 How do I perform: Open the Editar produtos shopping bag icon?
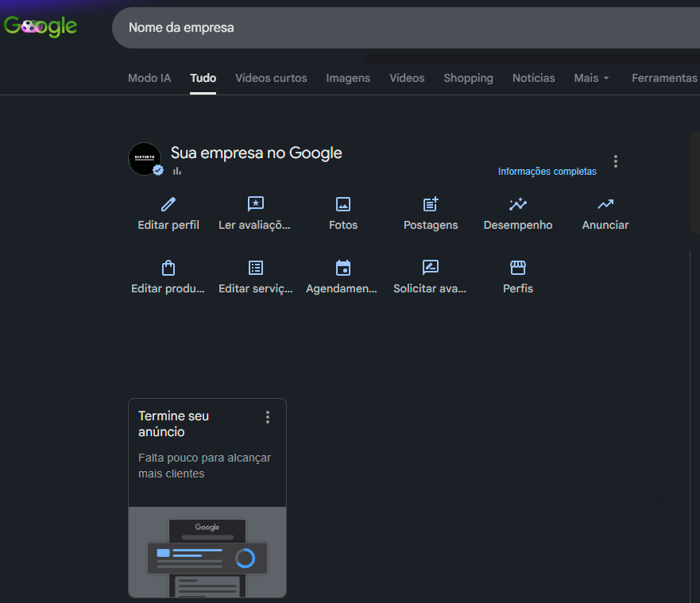168,268
